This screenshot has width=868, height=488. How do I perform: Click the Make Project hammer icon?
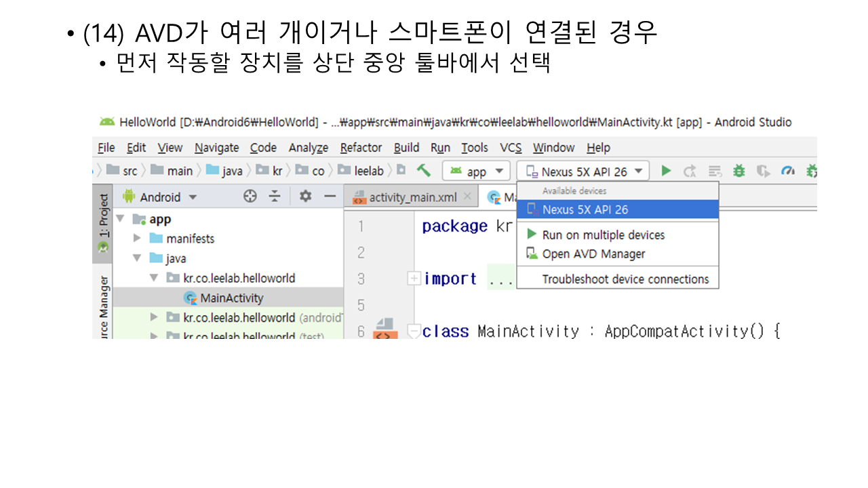[424, 171]
